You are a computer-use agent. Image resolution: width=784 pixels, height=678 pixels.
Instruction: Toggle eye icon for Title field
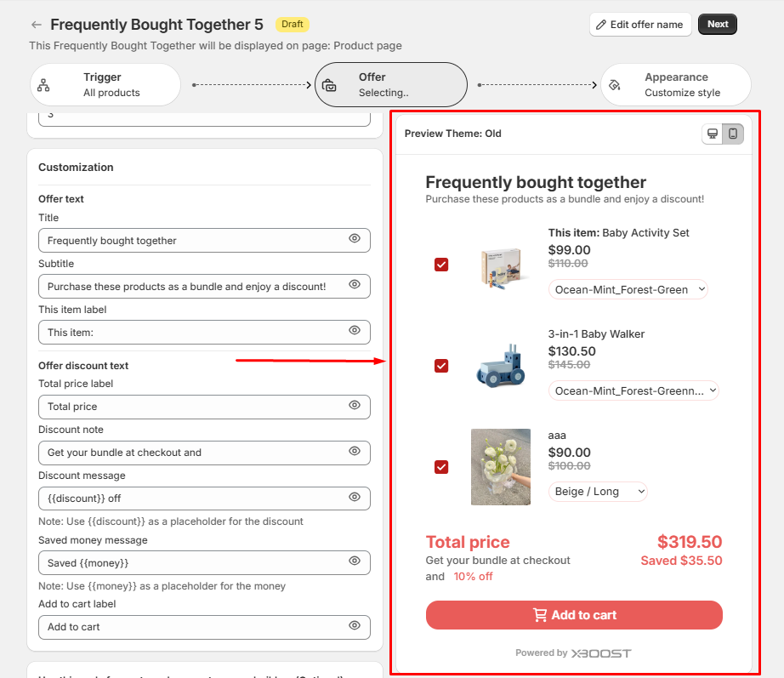point(355,239)
